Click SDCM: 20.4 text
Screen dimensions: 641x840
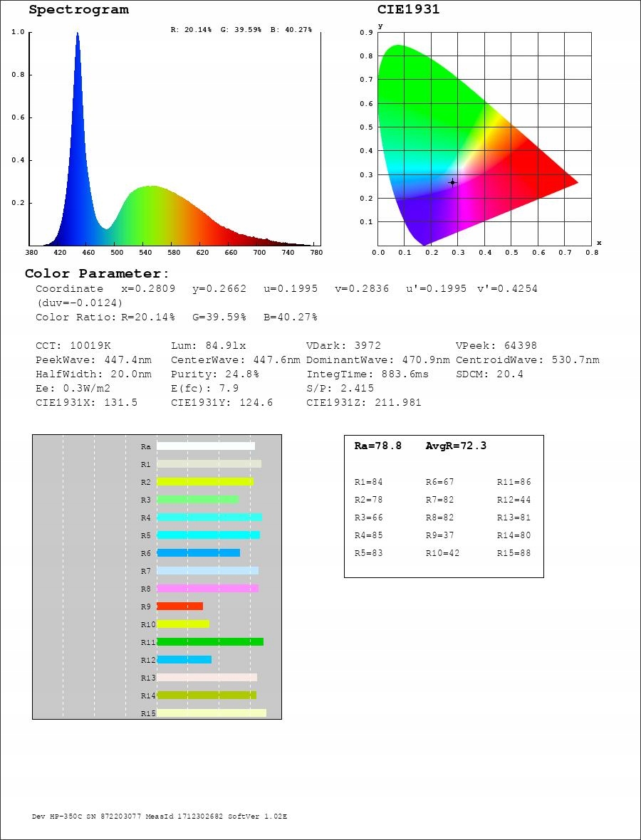(x=490, y=374)
